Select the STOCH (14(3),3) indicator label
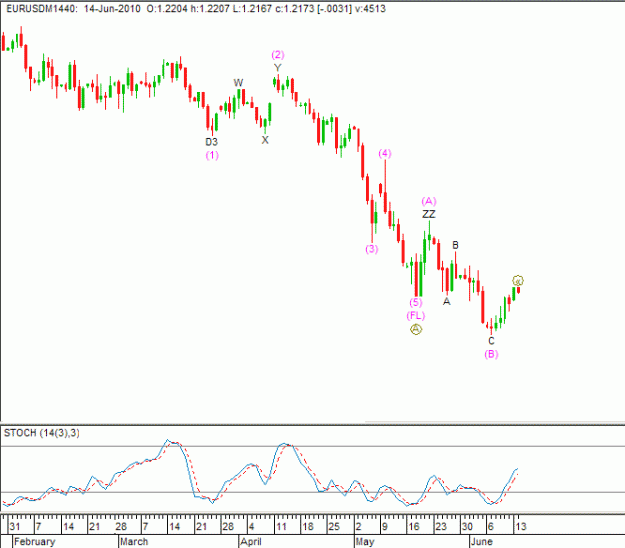Viewport: 625px width, 548px height. click(x=42, y=433)
